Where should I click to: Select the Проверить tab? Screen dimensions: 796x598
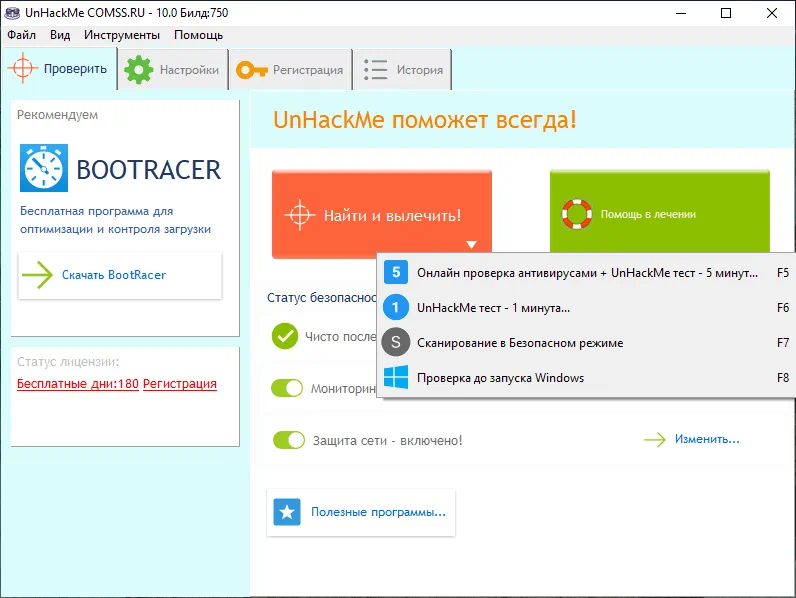(59, 68)
